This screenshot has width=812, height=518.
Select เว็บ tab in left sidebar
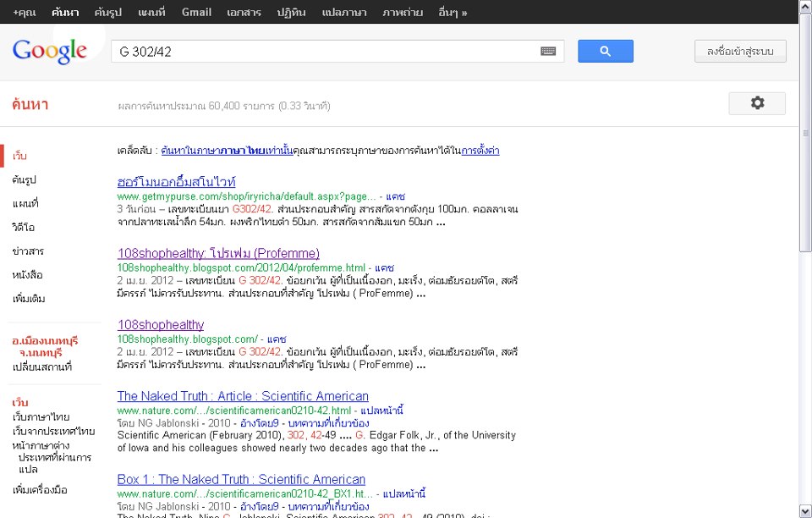tap(19, 156)
